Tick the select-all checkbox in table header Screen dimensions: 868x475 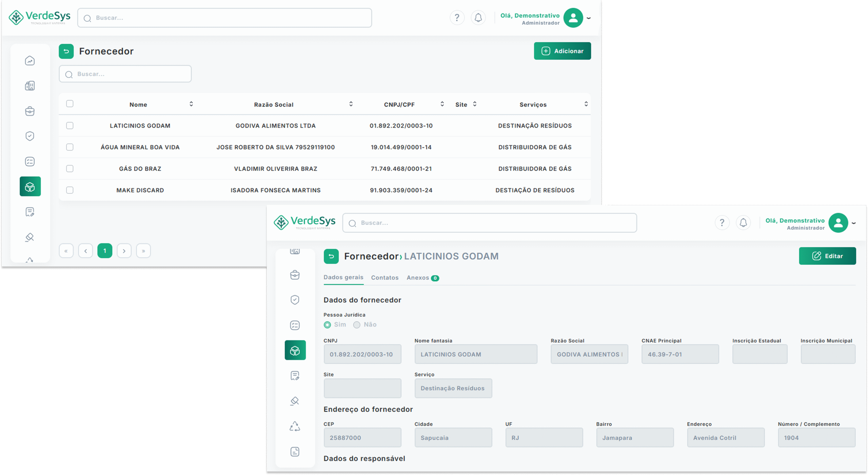[70, 104]
